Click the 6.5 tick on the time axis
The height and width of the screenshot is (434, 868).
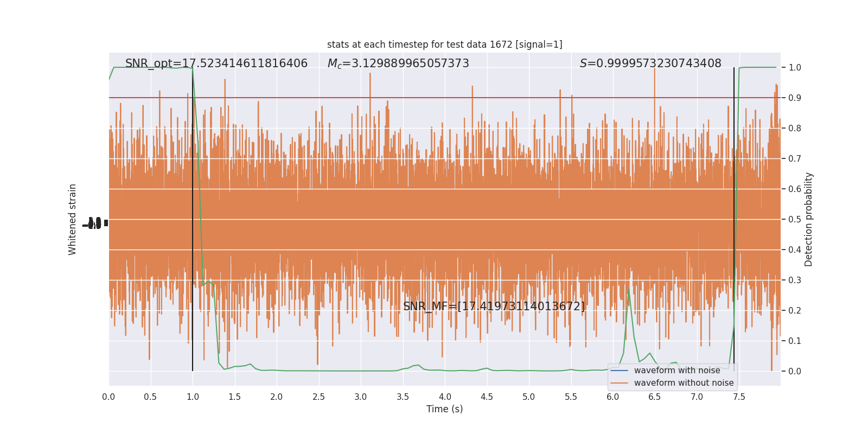pos(655,397)
